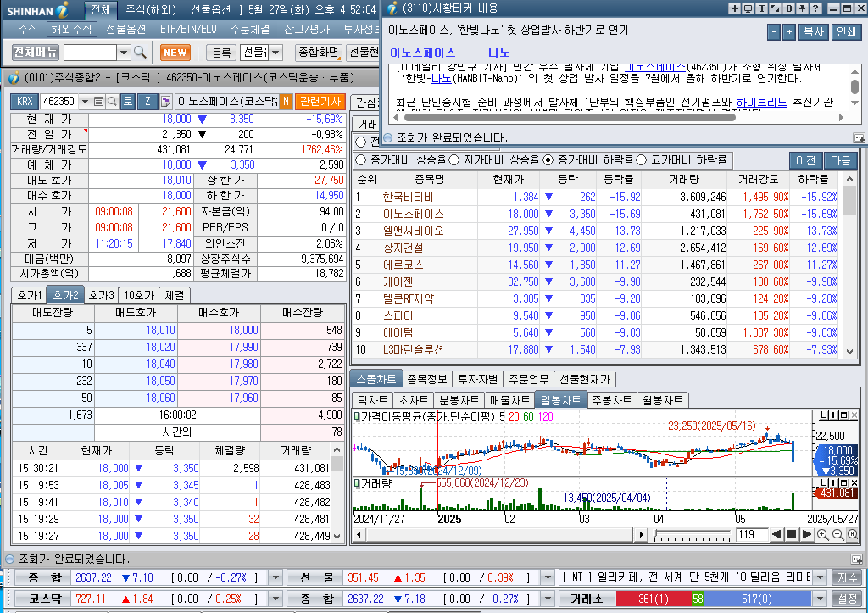
Task: Click 복사 button in ticker window
Action: 813,32
